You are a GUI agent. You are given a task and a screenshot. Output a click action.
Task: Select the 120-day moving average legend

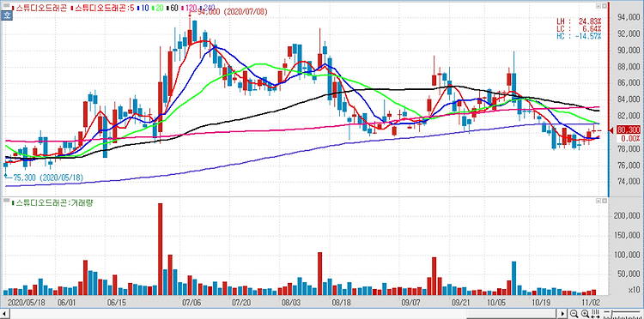point(189,8)
